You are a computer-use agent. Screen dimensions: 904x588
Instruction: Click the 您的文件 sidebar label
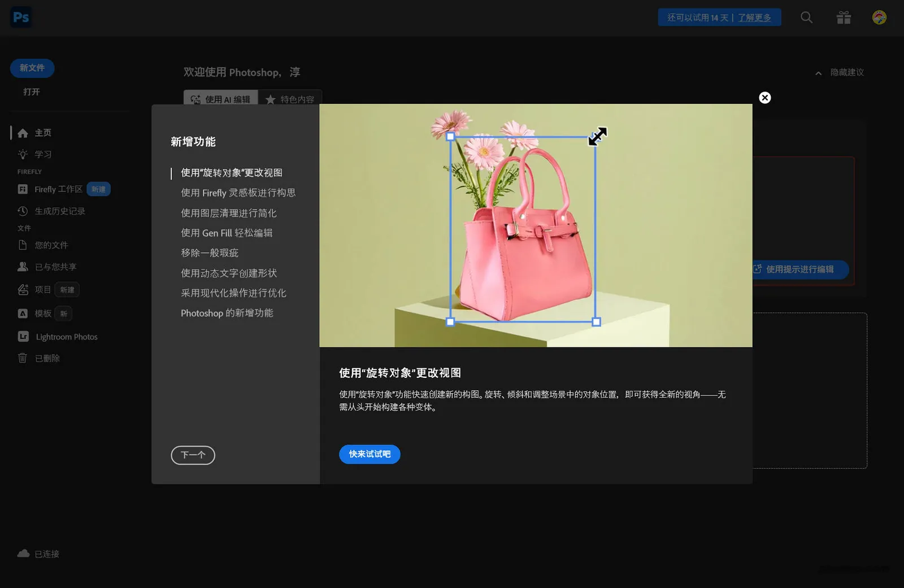[x=51, y=245]
